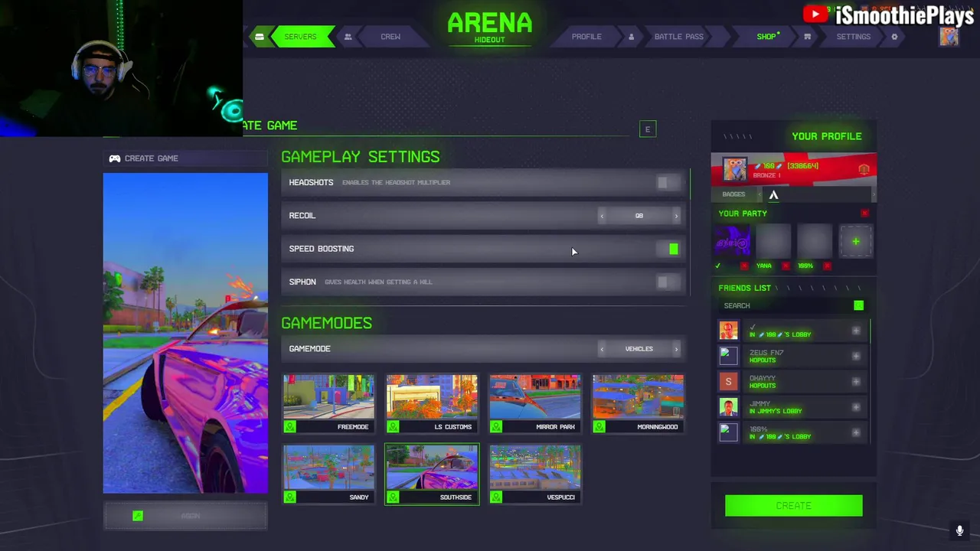The image size is (980, 551).
Task: Click the large Southside preview image
Action: point(185,334)
